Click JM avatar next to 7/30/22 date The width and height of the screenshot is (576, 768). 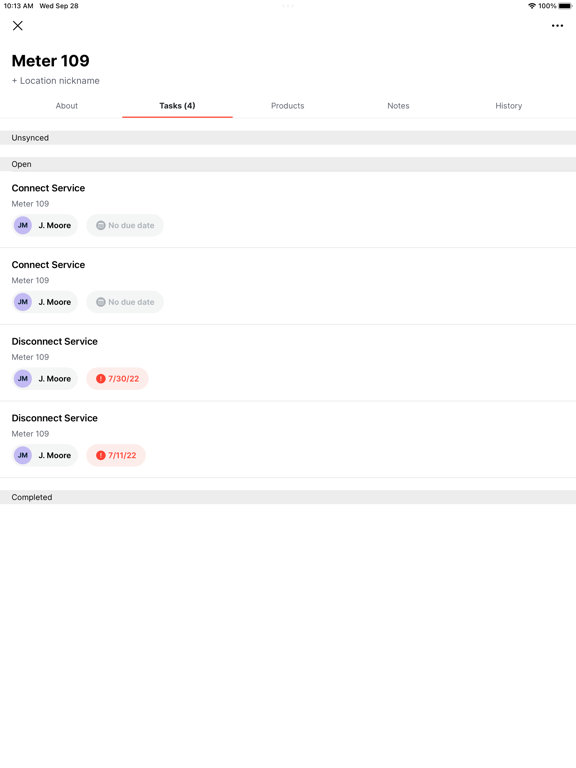23,379
